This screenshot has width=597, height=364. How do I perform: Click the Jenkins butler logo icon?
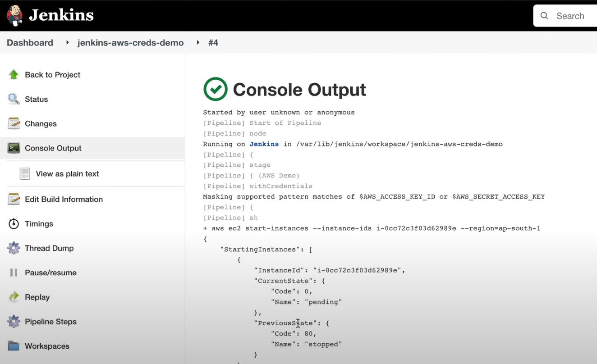click(14, 15)
